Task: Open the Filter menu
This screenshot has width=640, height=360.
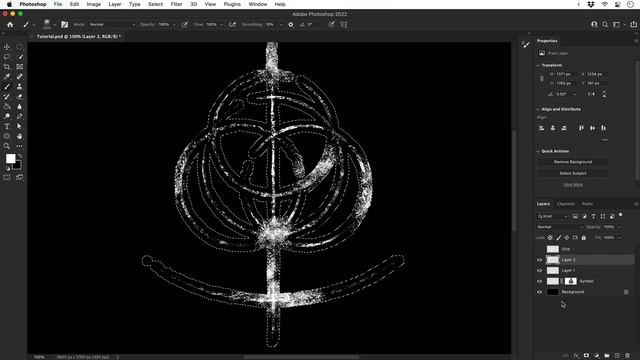Action: point(176,4)
